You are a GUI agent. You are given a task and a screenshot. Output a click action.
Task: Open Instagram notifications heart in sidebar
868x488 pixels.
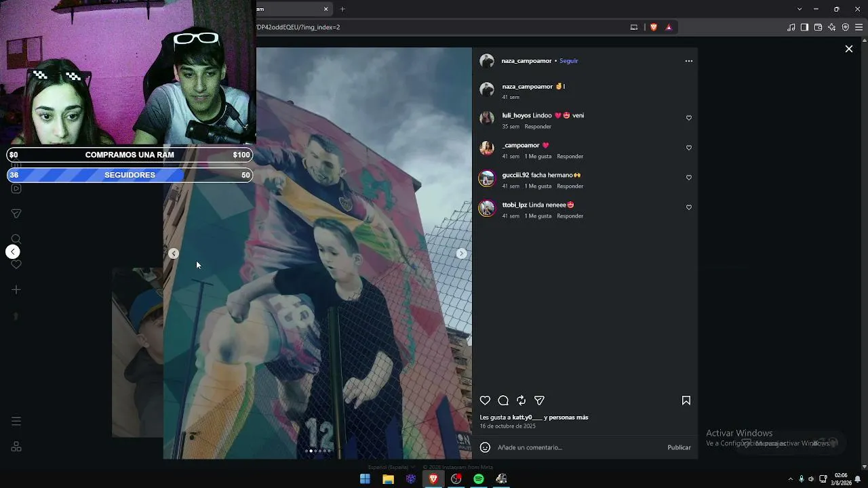(x=16, y=264)
